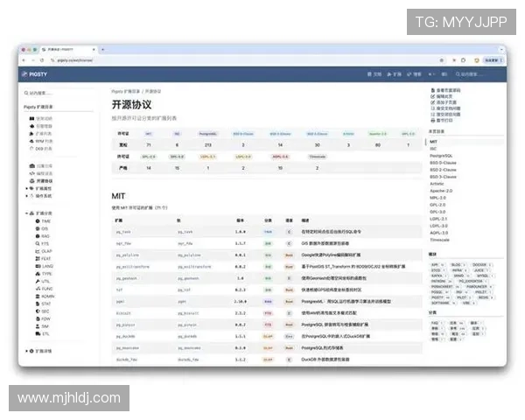This screenshot has width=525, height=420.
Task: Open a new browser tab with plus
Action: pyautogui.click(x=102, y=50)
